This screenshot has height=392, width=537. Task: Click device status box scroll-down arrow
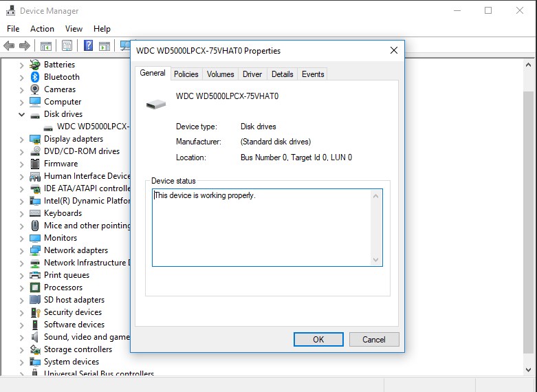375,260
